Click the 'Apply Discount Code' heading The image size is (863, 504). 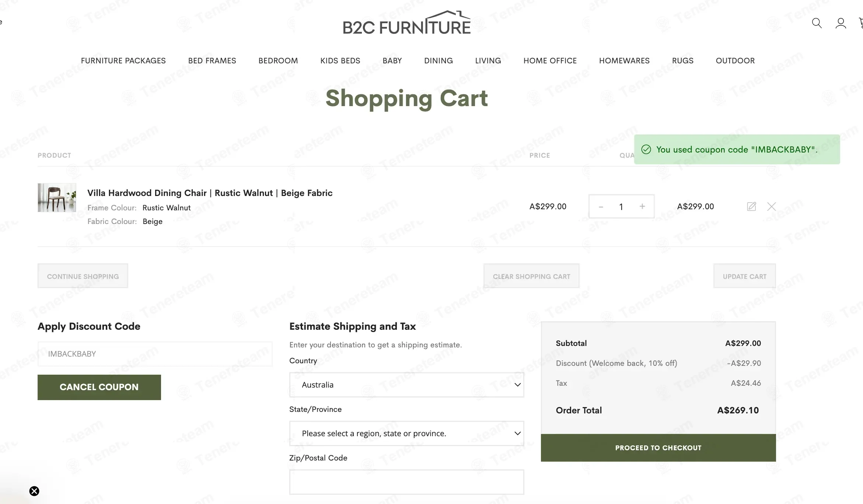click(89, 326)
